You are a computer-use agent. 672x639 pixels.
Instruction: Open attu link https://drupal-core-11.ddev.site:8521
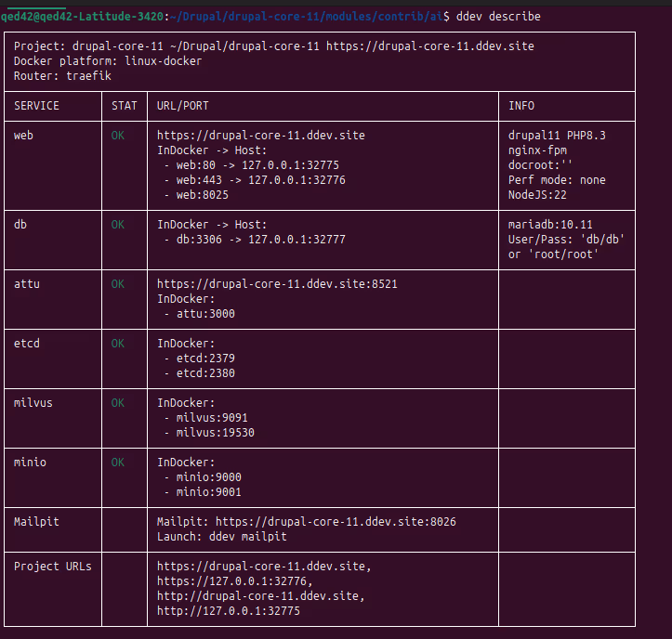click(277, 284)
